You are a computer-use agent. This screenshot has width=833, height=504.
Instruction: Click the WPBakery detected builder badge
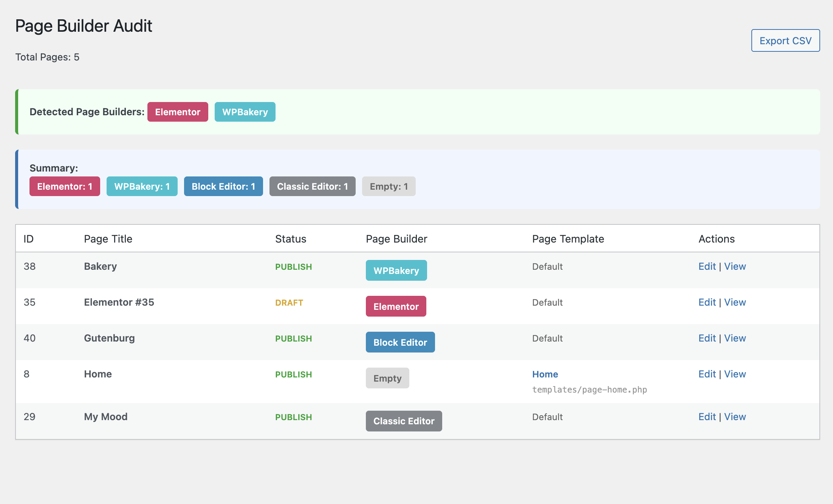245,112
